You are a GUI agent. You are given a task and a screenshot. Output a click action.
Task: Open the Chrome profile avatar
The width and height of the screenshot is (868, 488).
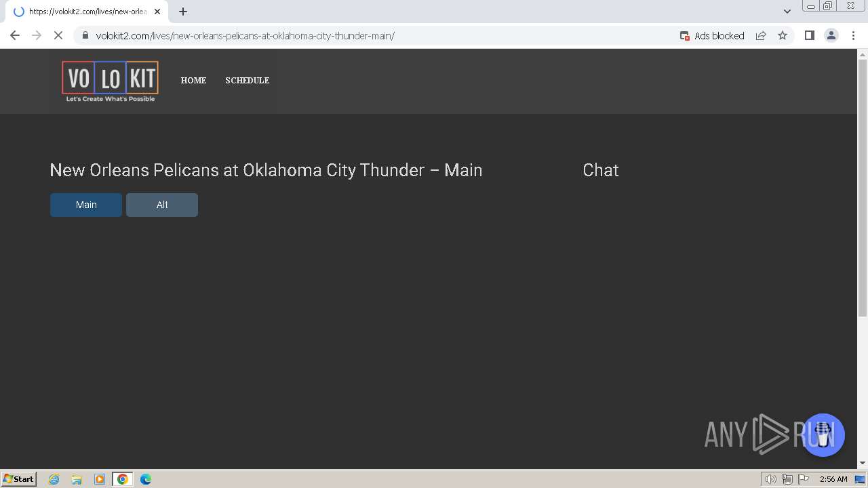[x=831, y=35]
